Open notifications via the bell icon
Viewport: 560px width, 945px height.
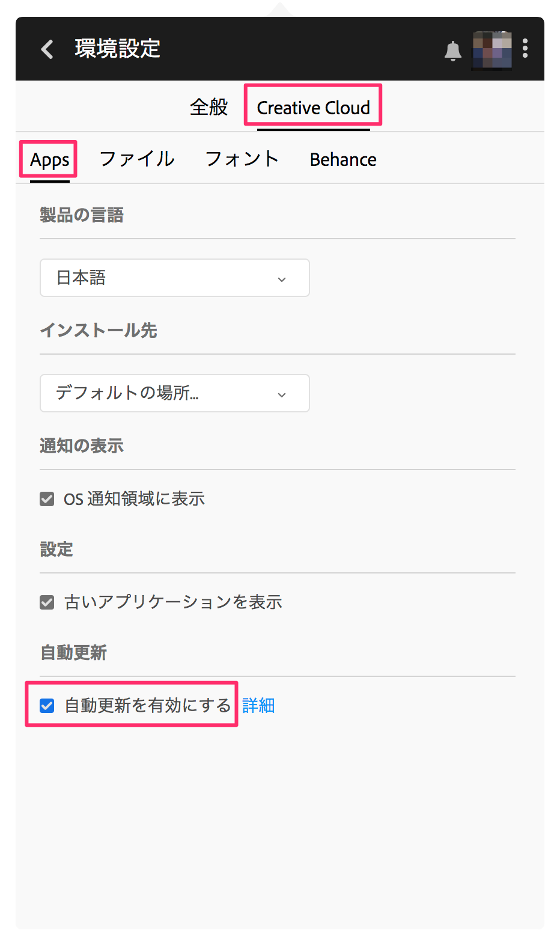[x=453, y=51]
